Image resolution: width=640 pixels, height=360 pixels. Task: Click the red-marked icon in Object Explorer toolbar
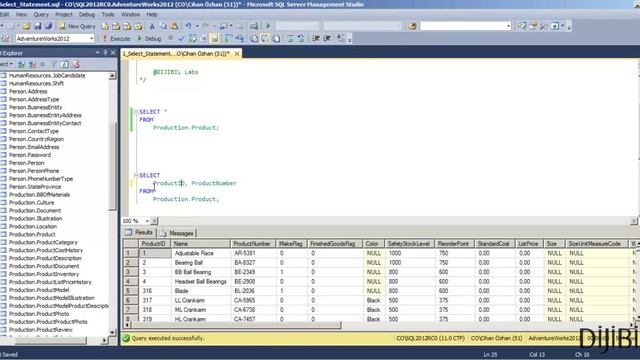pyautogui.click(x=76, y=64)
